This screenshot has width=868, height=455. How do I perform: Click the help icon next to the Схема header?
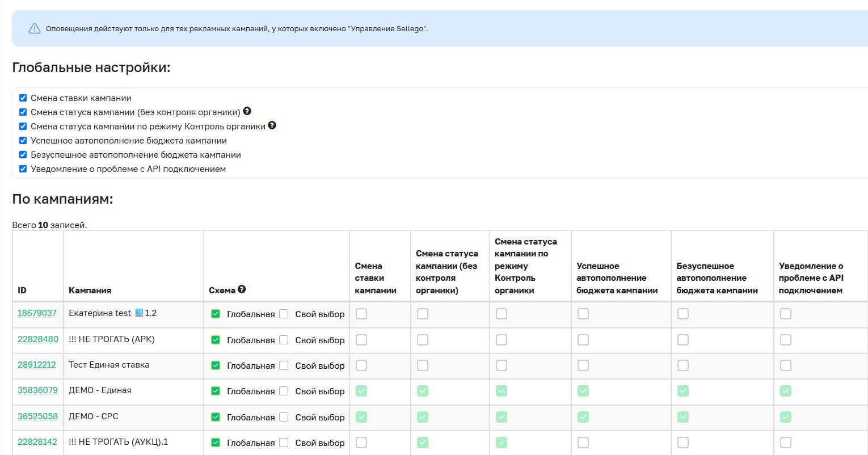pos(242,289)
